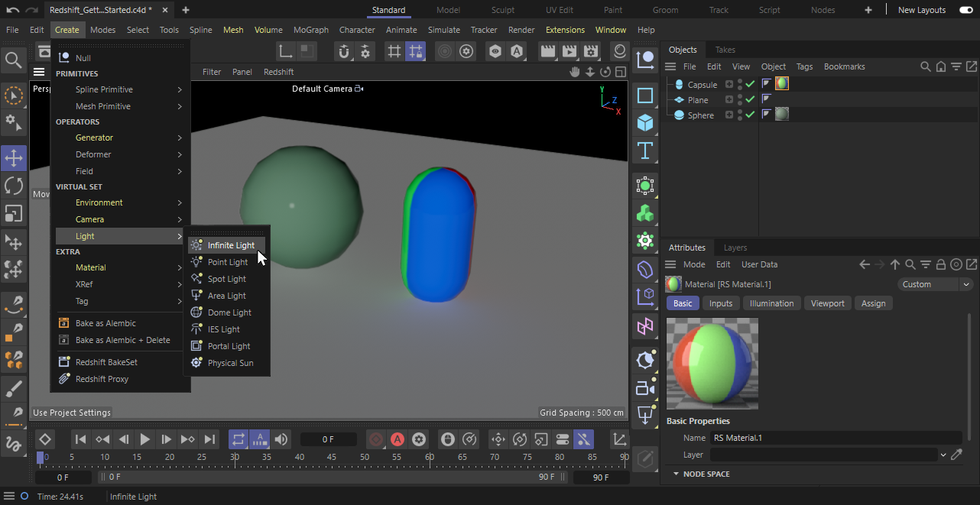Click the Record Active Objects button
980x505 pixels.
pyautogui.click(x=376, y=439)
